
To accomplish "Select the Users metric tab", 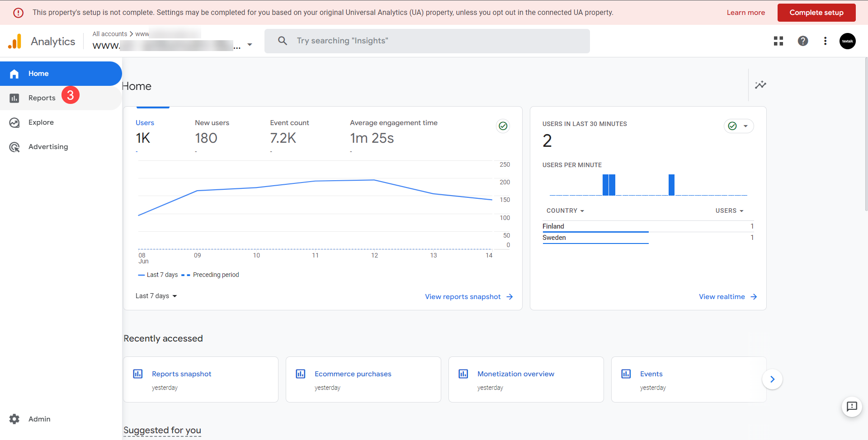I will coord(145,123).
